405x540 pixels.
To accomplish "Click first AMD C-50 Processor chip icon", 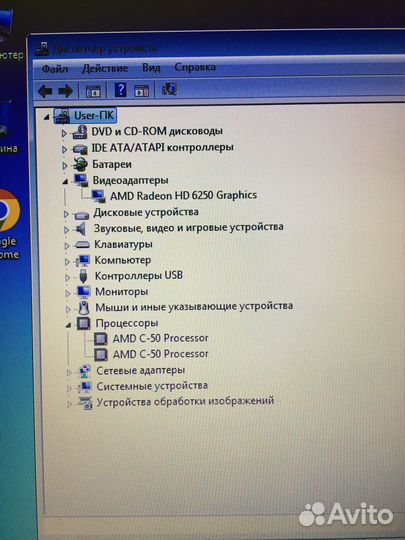I will [101, 339].
